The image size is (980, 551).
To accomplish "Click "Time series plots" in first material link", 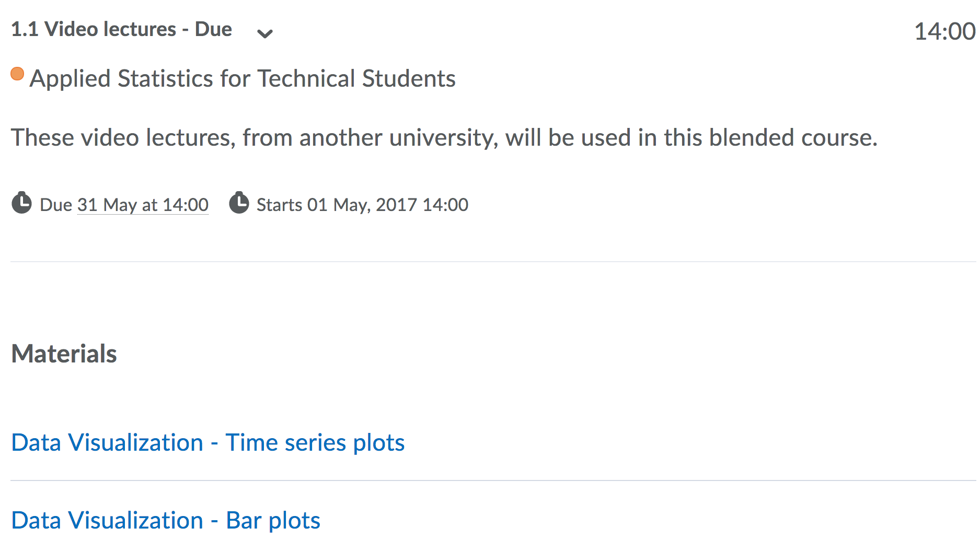I will pos(315,443).
